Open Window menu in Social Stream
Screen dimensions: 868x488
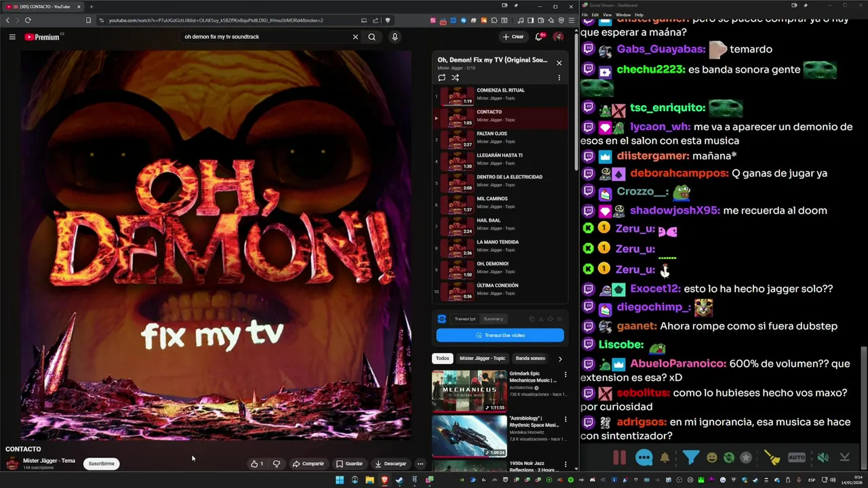click(623, 14)
